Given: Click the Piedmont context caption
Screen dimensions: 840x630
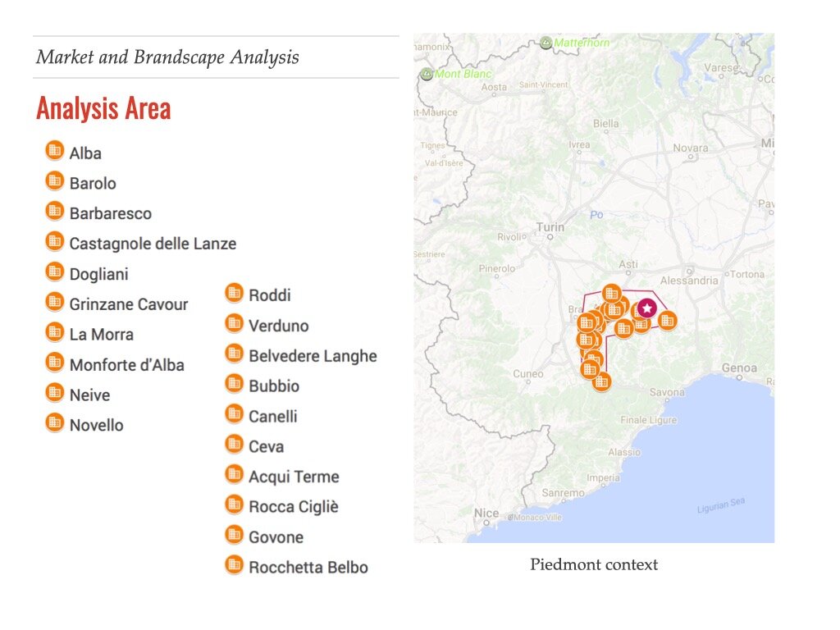Looking at the screenshot, I should pos(594,564).
